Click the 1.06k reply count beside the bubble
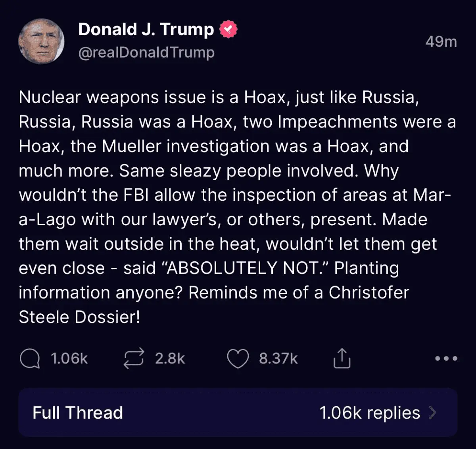The width and height of the screenshot is (476, 449). tap(69, 359)
